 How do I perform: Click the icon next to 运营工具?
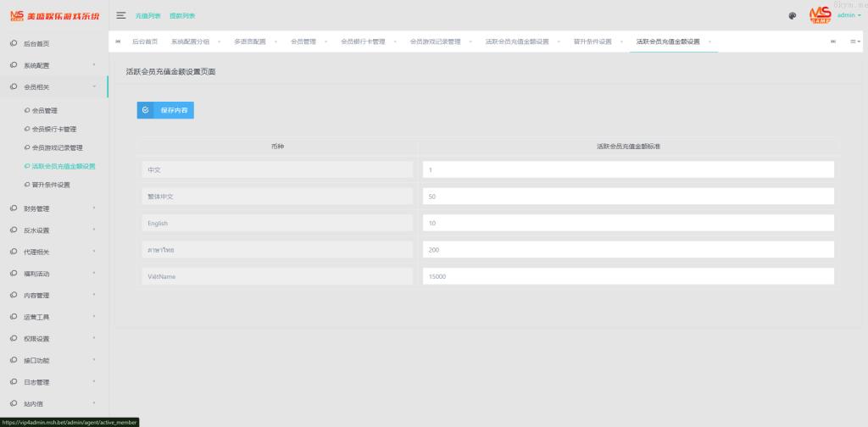click(x=14, y=317)
